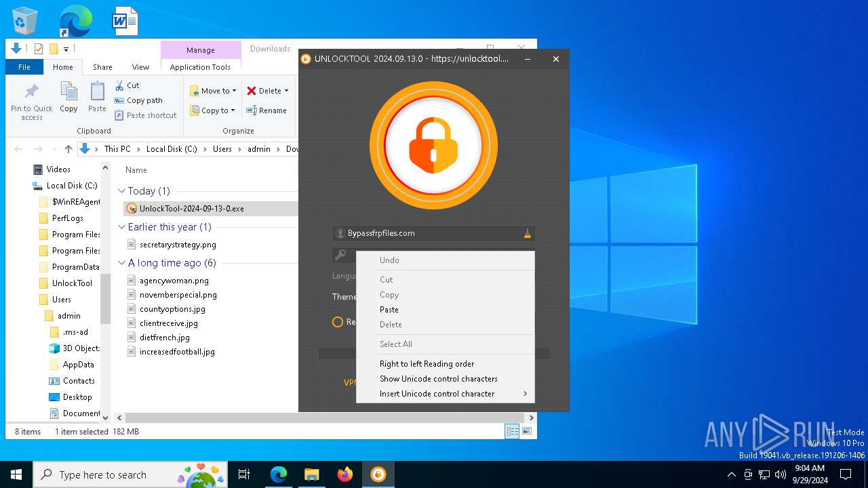Select dietfrench.jpg file

pyautogui.click(x=165, y=338)
